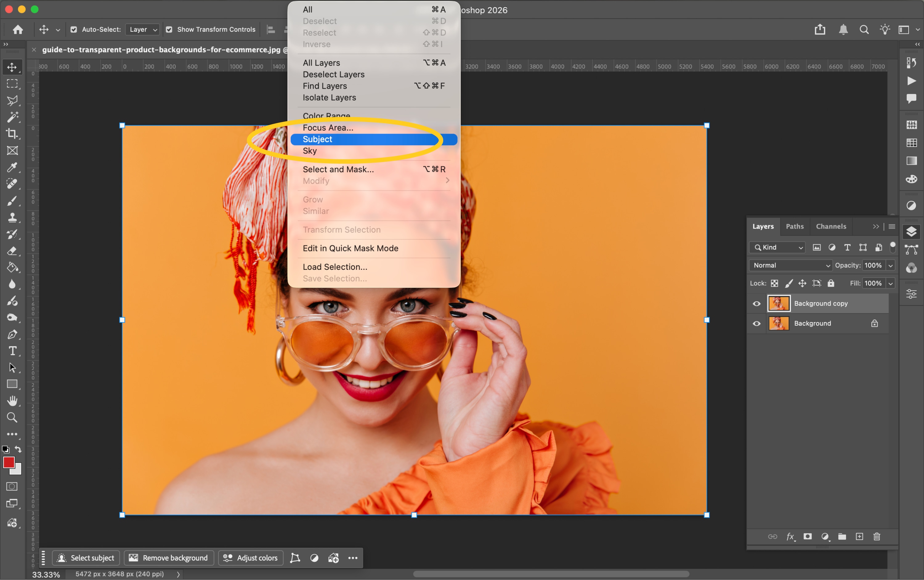Select the Horizontal Type tool
924x580 pixels.
(12, 351)
